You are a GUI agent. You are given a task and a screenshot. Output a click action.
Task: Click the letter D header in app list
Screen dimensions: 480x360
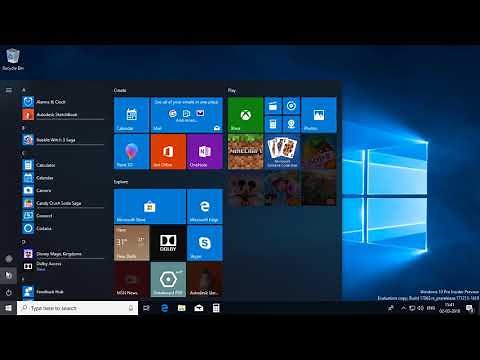click(23, 242)
